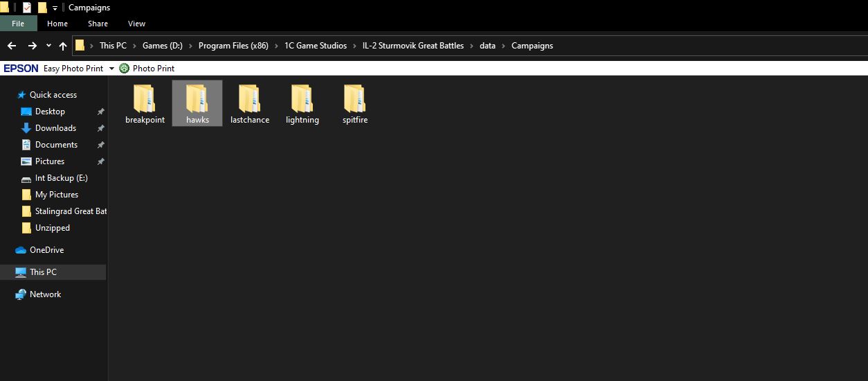Expand chevron after 1C Game Studios
868x381 pixels.
[x=354, y=46]
